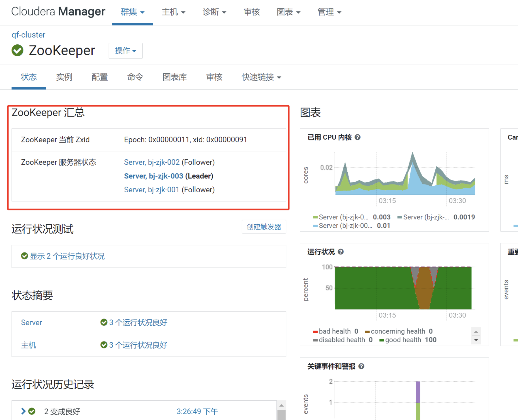
Task: Click the green check icon on 主机 health row
Action: 104,345
